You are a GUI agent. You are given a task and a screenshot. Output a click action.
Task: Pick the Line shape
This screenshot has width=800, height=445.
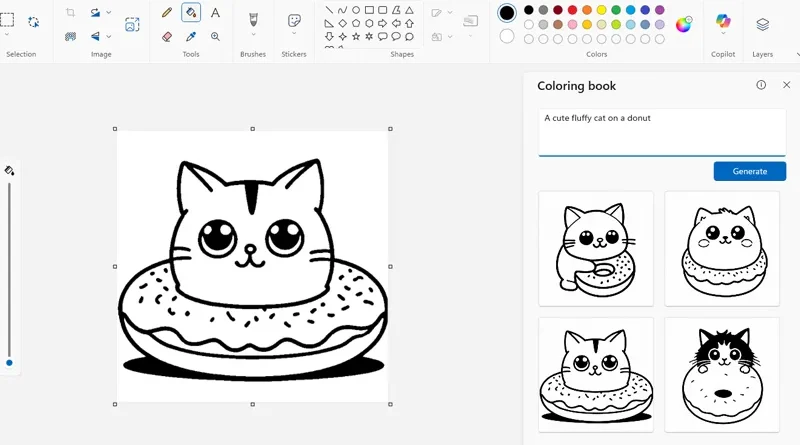click(x=329, y=10)
